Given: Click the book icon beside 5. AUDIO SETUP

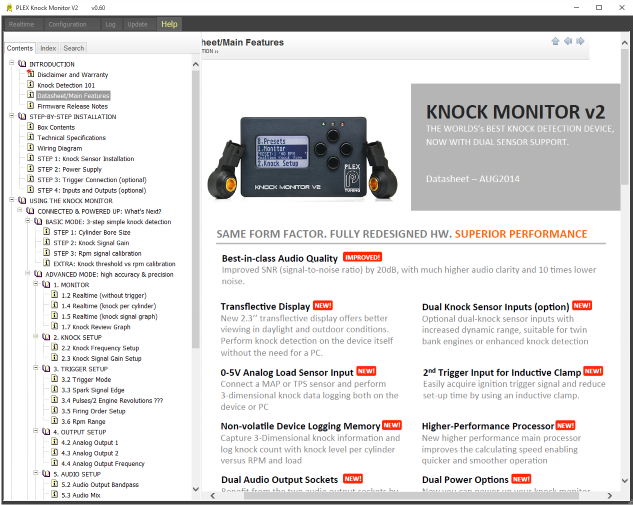Looking at the screenshot, I should (46, 474).
